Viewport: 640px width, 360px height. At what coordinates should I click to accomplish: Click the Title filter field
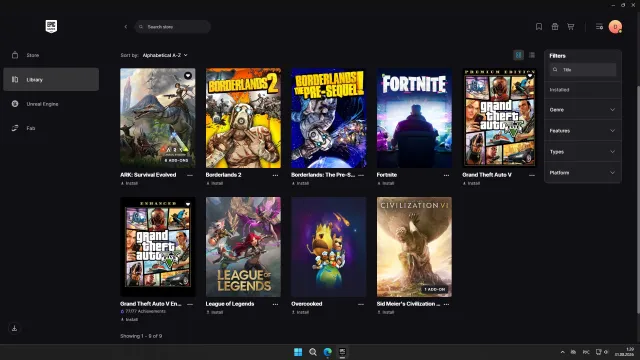pyautogui.click(x=582, y=70)
